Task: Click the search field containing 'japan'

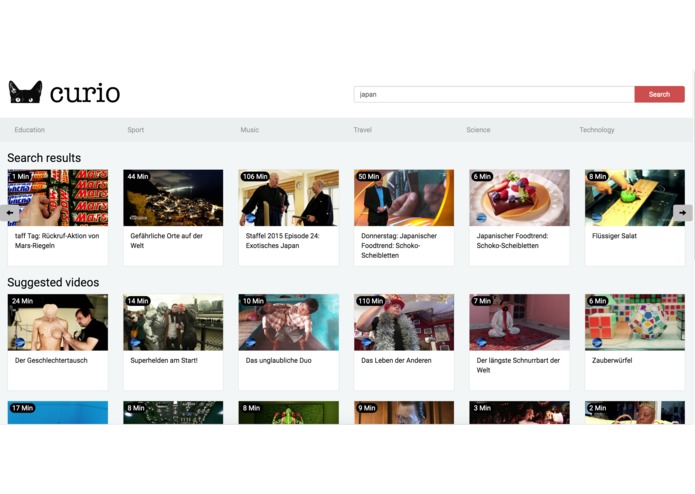Action: [x=494, y=94]
